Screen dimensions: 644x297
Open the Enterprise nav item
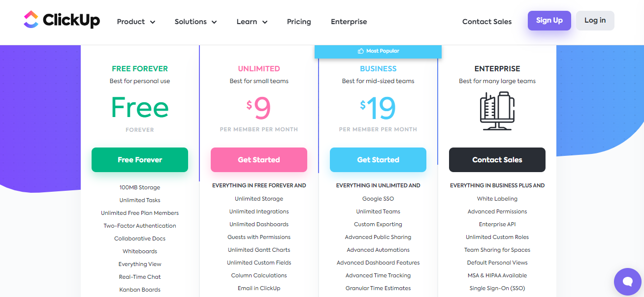349,22
